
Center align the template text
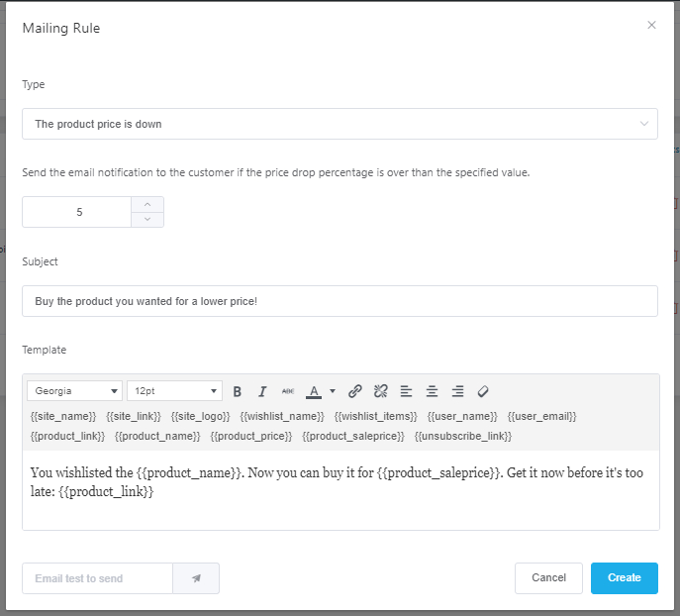pos(432,391)
